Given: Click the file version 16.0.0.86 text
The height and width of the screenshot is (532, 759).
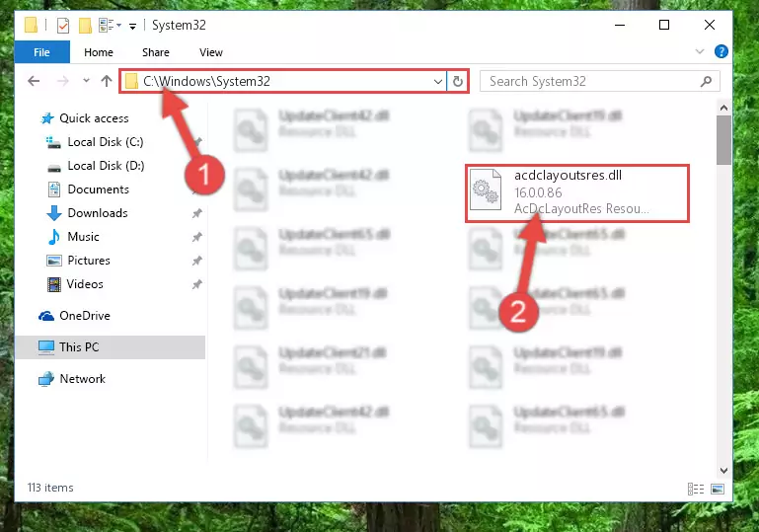Looking at the screenshot, I should [x=538, y=192].
